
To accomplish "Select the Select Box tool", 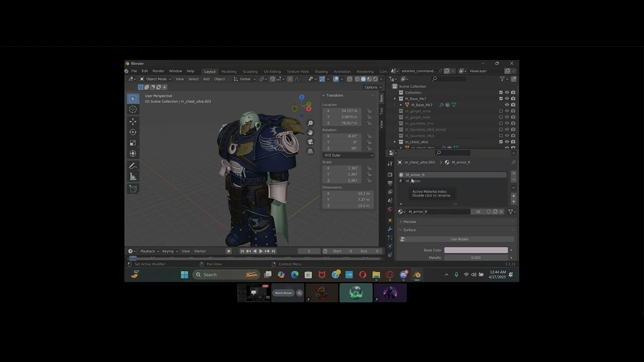I will tap(133, 99).
